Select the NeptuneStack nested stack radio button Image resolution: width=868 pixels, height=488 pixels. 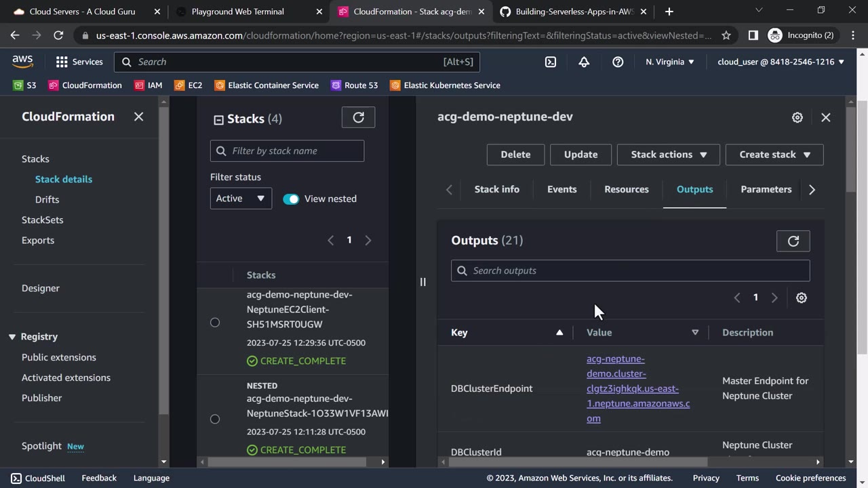[x=215, y=419]
